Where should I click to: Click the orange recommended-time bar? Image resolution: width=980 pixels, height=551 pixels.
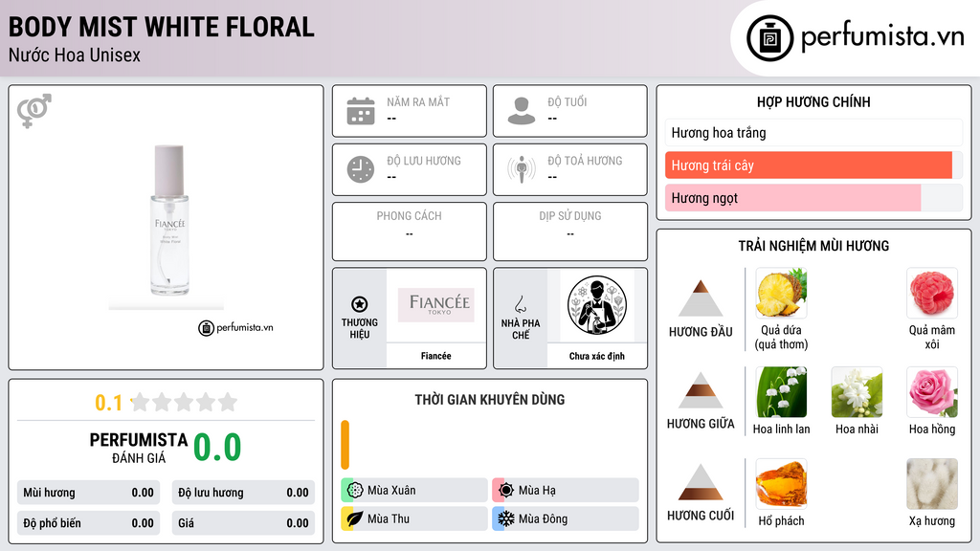(x=345, y=445)
